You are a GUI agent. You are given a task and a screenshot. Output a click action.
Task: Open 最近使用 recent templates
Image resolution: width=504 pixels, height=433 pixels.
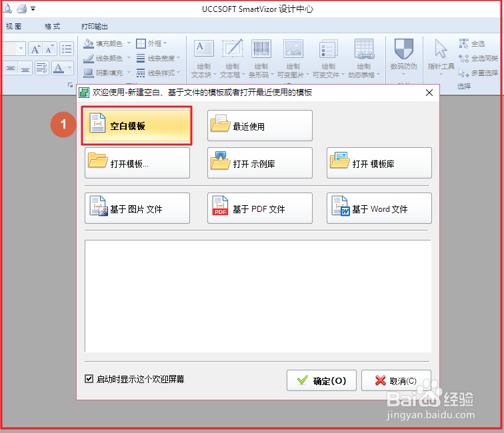(260, 126)
